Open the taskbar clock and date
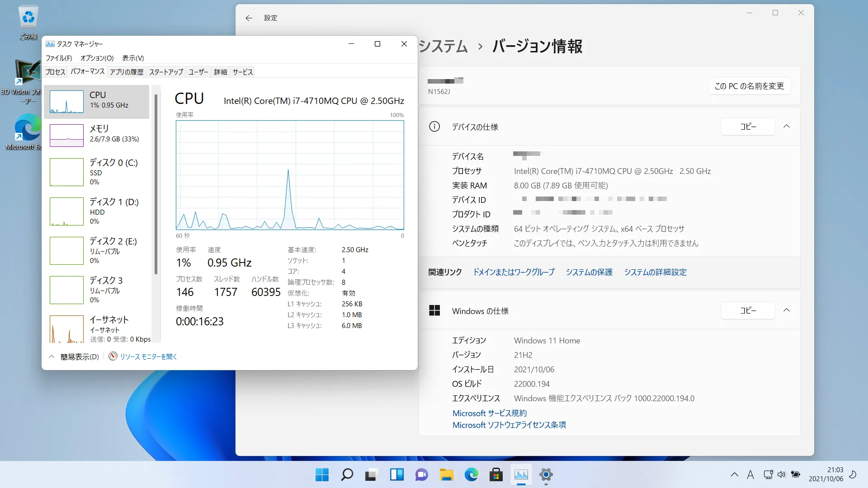 tap(826, 474)
